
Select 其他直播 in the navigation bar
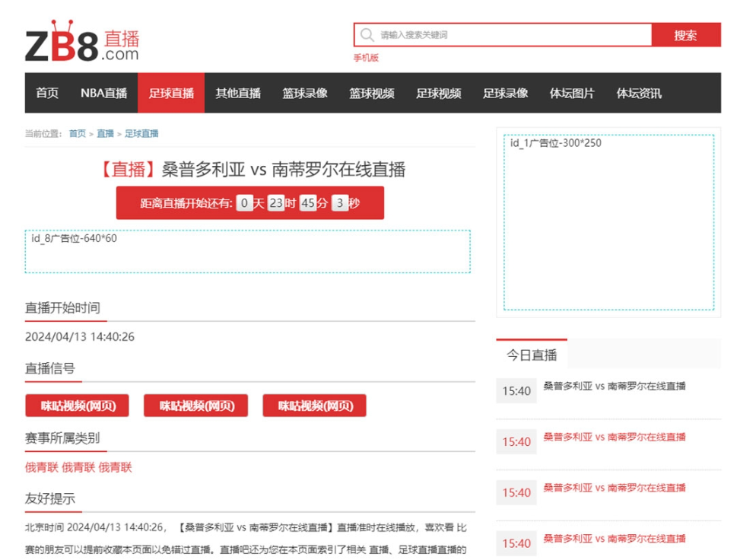click(238, 93)
